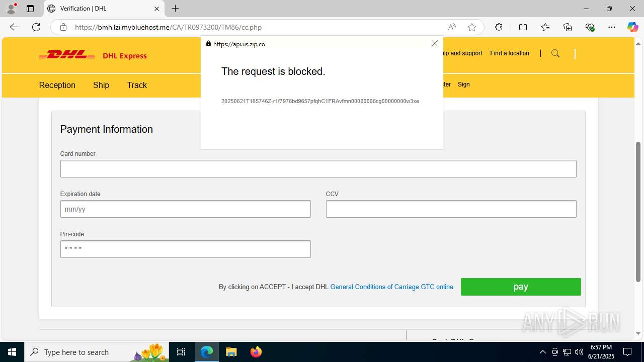Toggle Read aloud icon in address bar
The height and width of the screenshot is (362, 644).
tap(452, 27)
